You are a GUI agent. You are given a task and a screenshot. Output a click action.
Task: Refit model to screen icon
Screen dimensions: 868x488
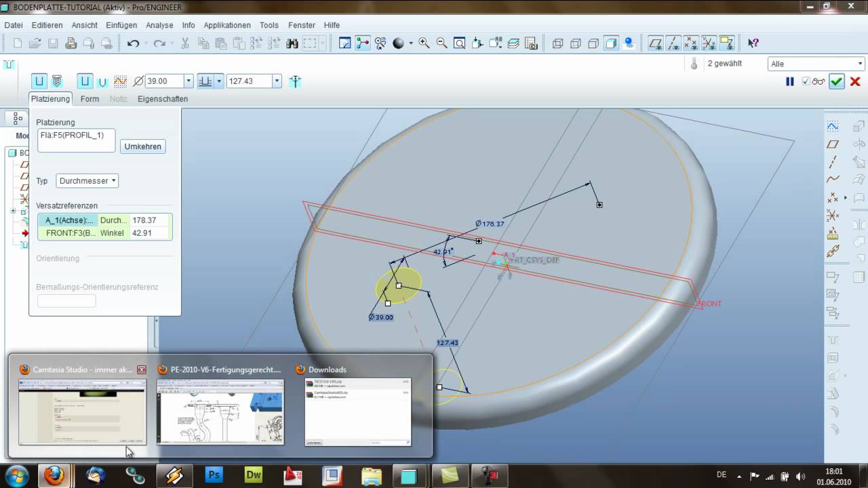459,43
